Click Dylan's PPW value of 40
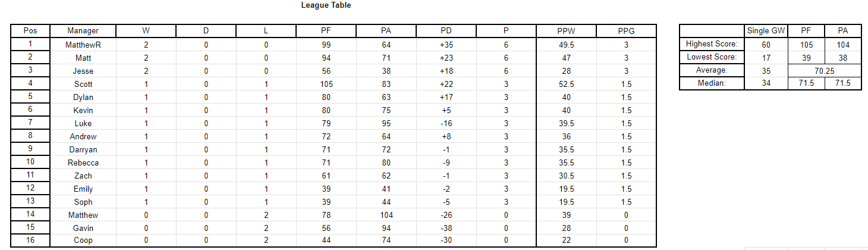Image resolution: width=868 pixels, height=250 pixels. pyautogui.click(x=566, y=97)
